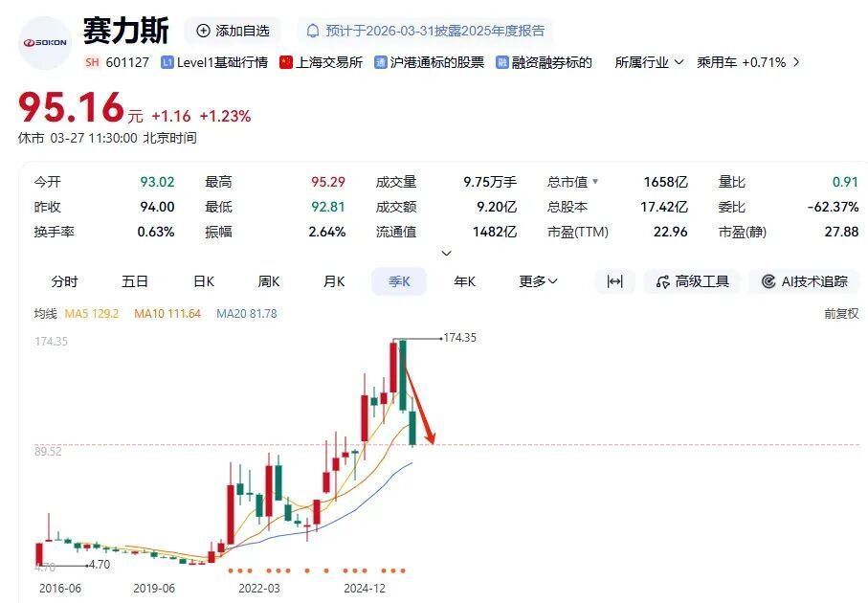868x603 pixels.
Task: Click the 前复权 adjustment button
Action: pos(840,313)
